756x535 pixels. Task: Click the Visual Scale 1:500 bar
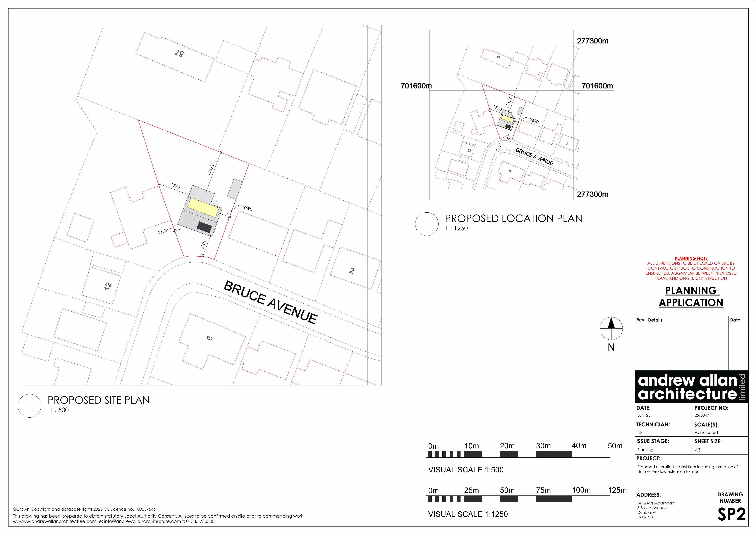pyautogui.click(x=518, y=455)
